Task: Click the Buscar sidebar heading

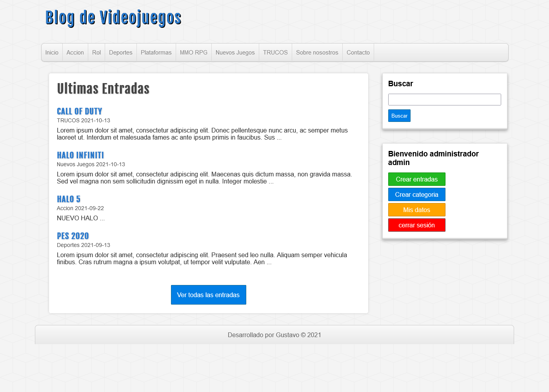Action: pos(400,83)
